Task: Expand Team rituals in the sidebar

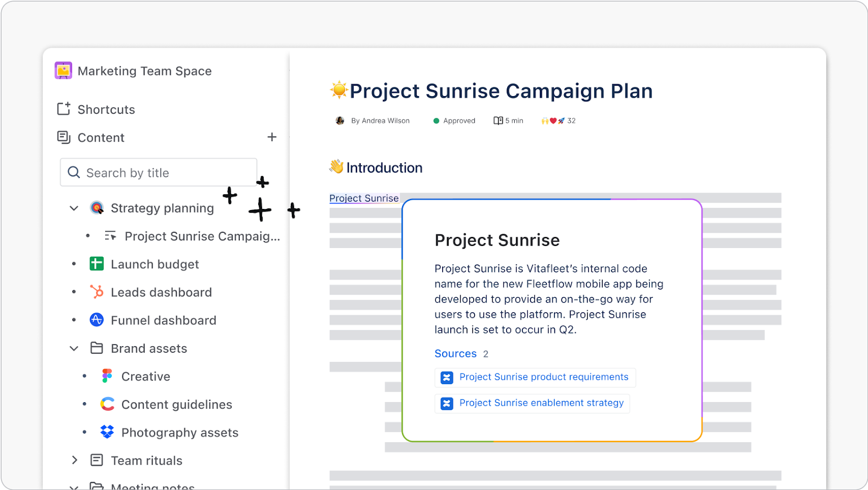Action: click(x=75, y=460)
